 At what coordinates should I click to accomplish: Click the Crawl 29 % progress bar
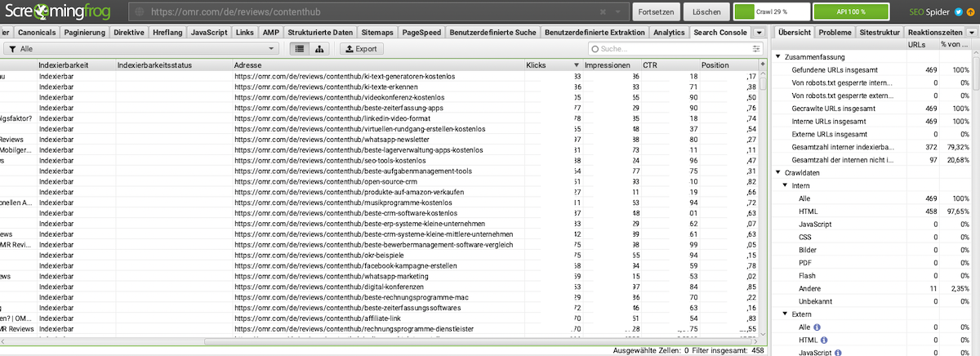[x=773, y=12]
